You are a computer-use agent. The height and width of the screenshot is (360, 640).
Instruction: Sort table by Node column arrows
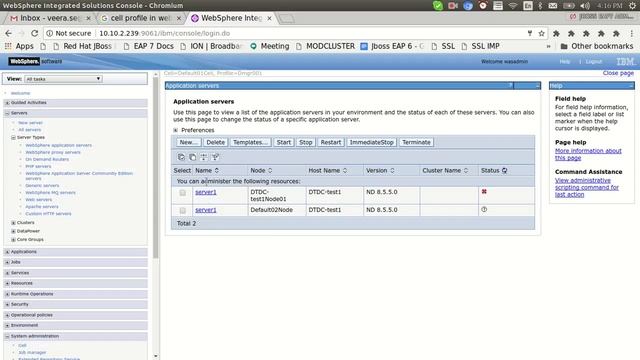(x=270, y=170)
